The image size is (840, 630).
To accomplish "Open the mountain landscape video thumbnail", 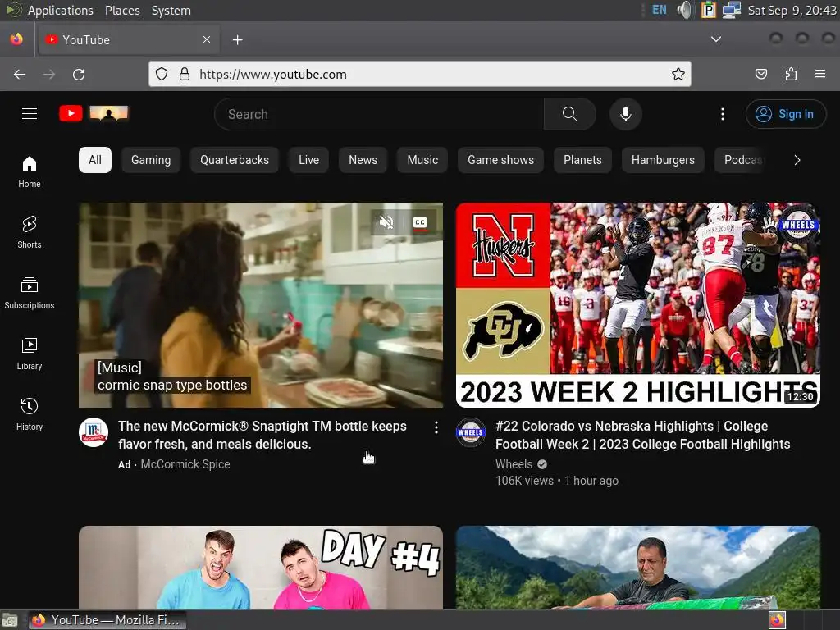I will coord(638,568).
